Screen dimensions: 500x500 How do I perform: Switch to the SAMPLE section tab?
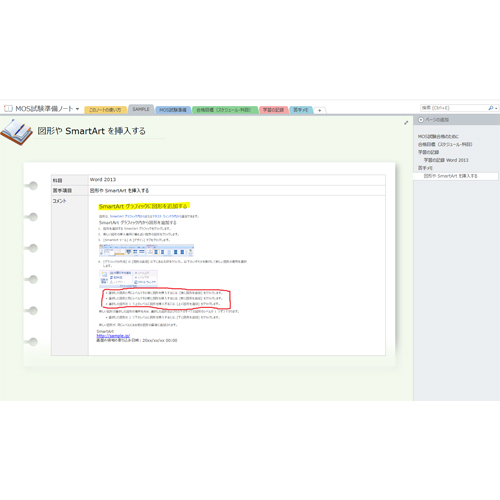click(141, 109)
